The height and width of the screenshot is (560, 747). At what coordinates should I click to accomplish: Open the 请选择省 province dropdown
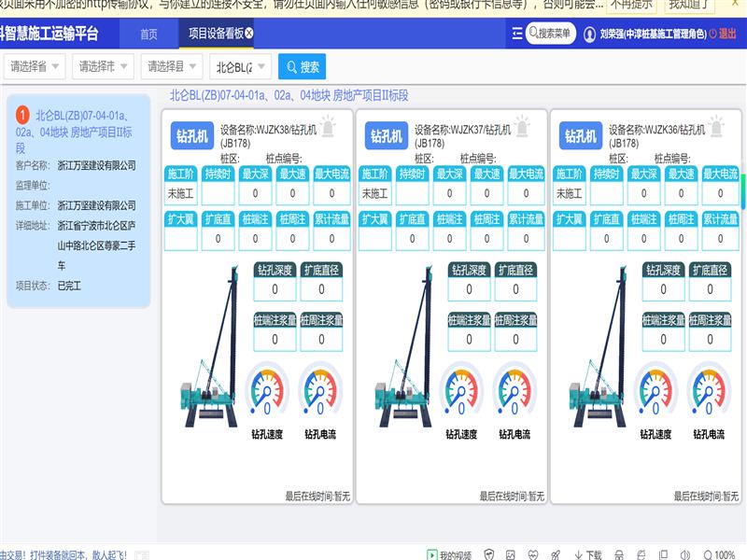point(35,67)
